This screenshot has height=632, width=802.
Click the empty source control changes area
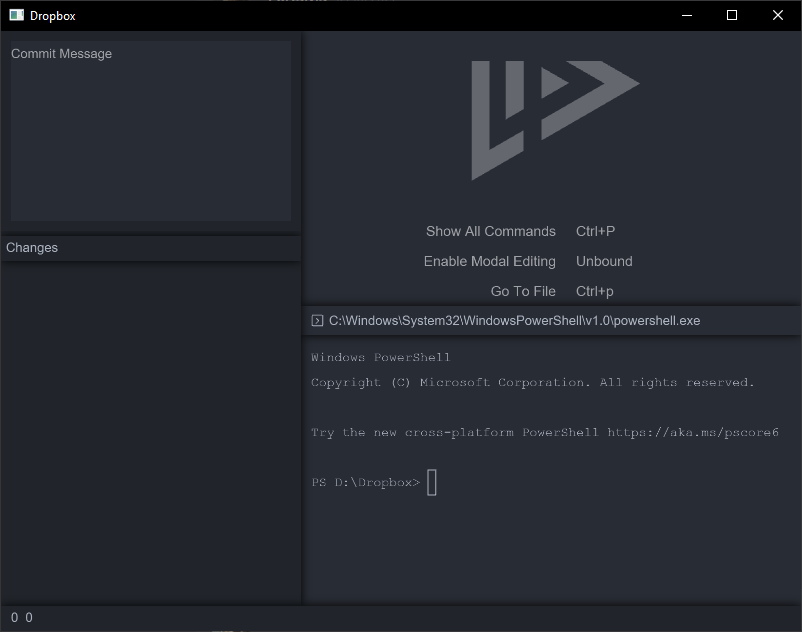(x=150, y=430)
